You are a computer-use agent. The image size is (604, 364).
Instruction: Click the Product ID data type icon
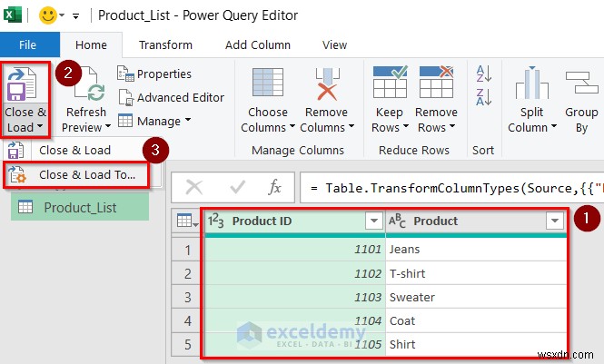pos(216,221)
